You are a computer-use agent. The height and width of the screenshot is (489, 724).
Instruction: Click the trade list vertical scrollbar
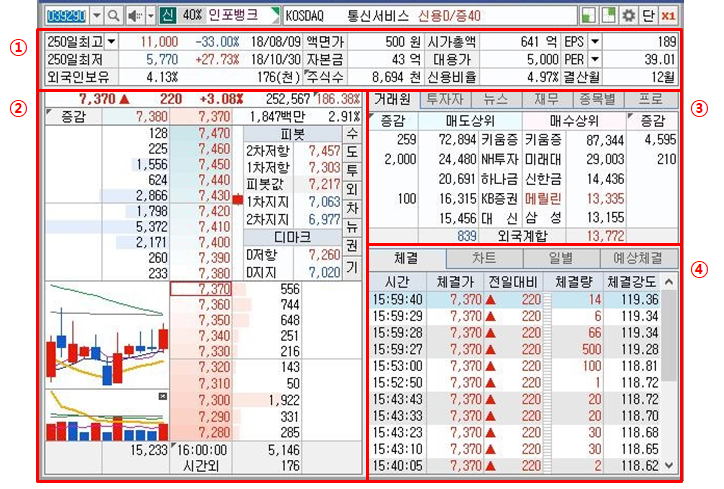pyautogui.click(x=669, y=374)
